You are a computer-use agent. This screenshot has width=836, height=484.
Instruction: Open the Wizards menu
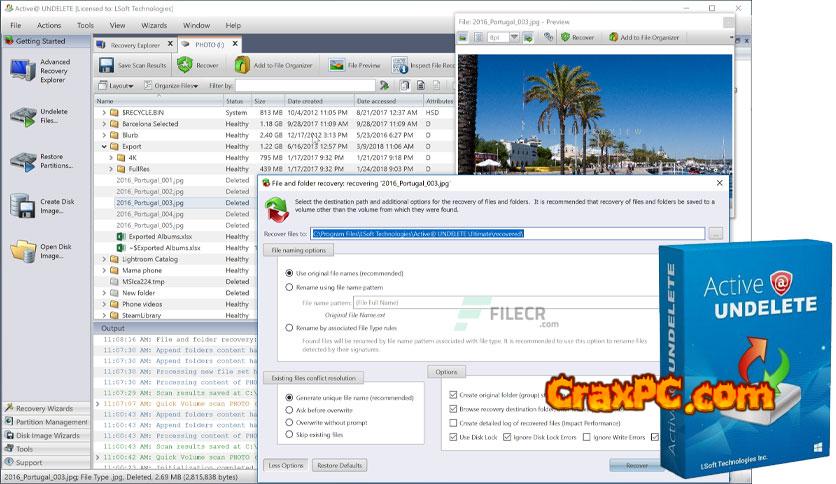point(153,25)
